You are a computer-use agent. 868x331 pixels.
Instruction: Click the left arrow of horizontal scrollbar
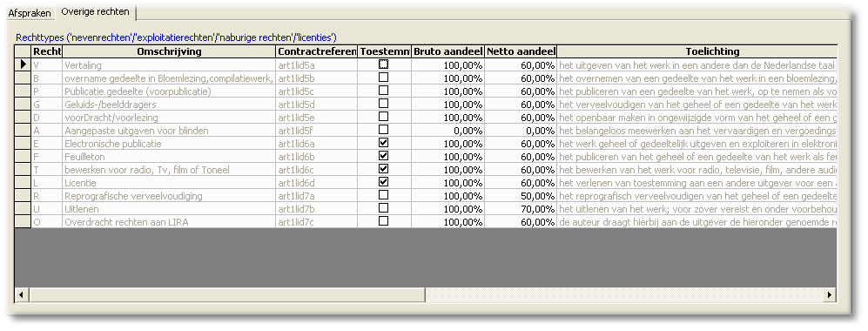(x=22, y=295)
